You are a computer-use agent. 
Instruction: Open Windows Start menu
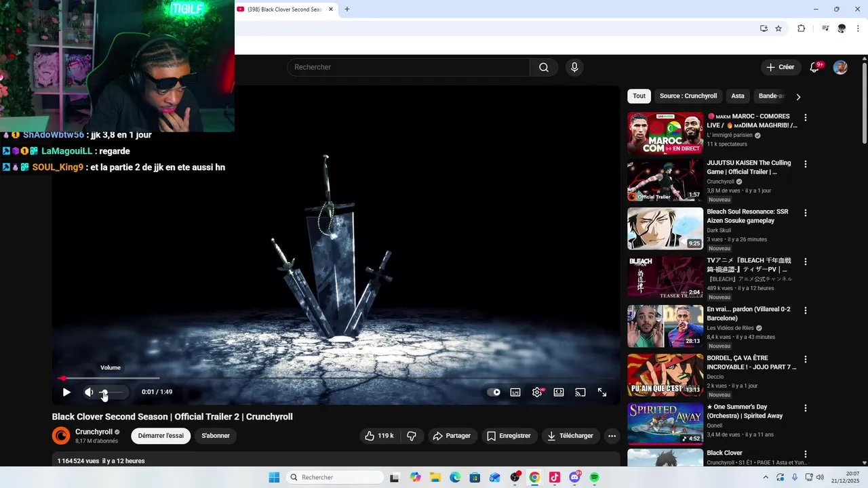click(274, 477)
